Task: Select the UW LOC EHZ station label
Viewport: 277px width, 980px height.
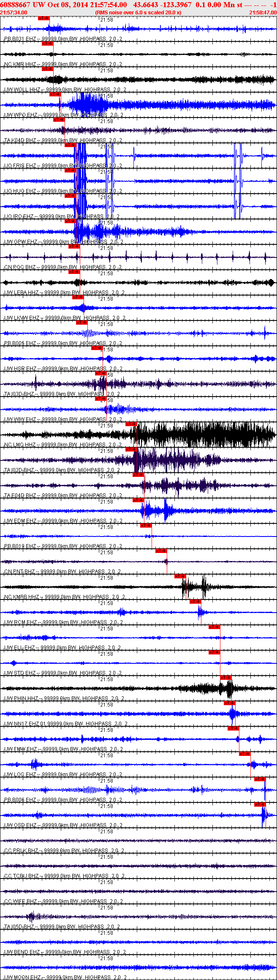Action: tap(63, 775)
